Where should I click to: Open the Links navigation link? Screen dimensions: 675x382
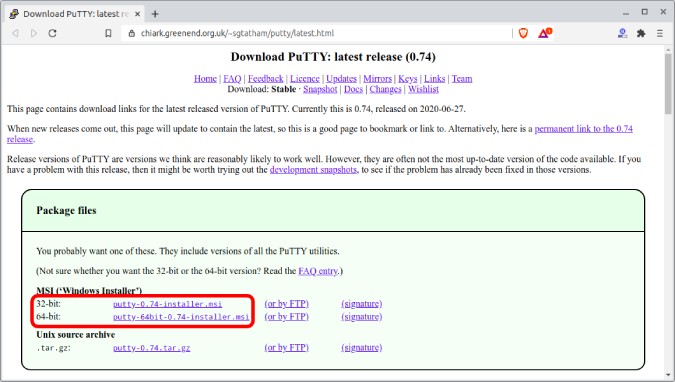tap(434, 79)
